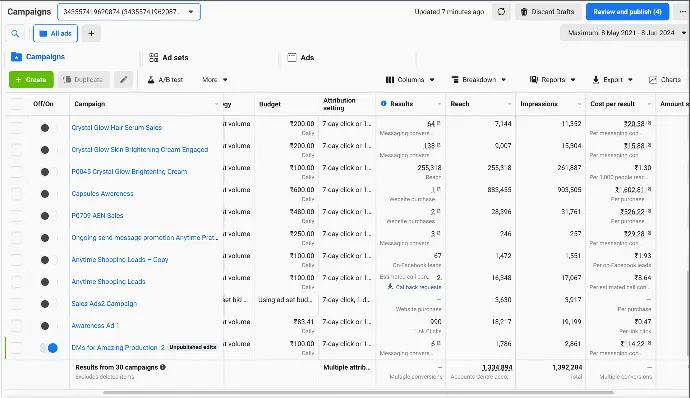Screen dimensions: 690x398
Task: Click the Export download icon
Action: click(596, 80)
